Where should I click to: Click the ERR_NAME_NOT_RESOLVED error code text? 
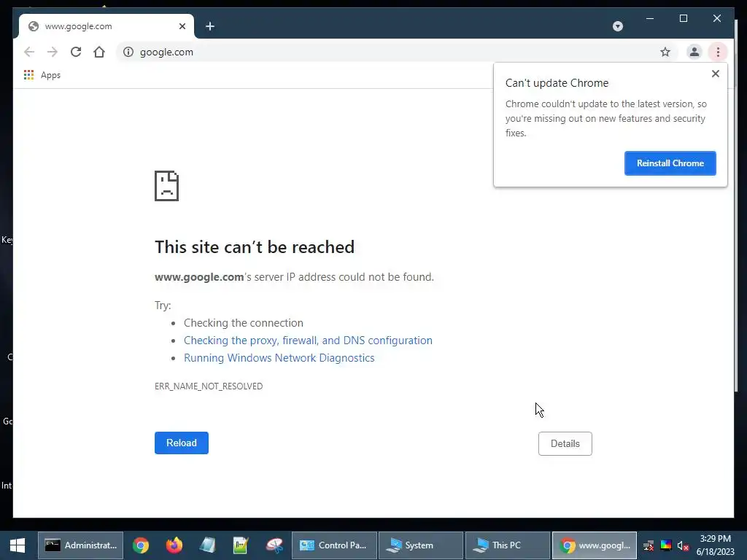point(209,386)
